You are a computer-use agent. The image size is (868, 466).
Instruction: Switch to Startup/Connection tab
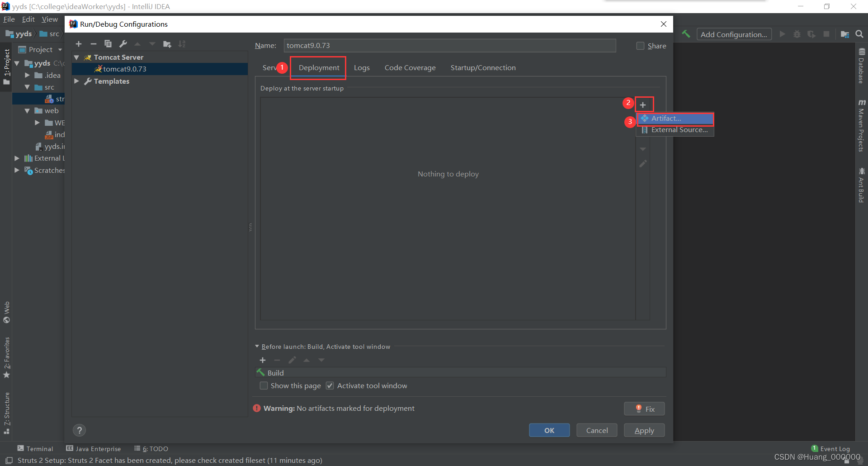pos(483,67)
